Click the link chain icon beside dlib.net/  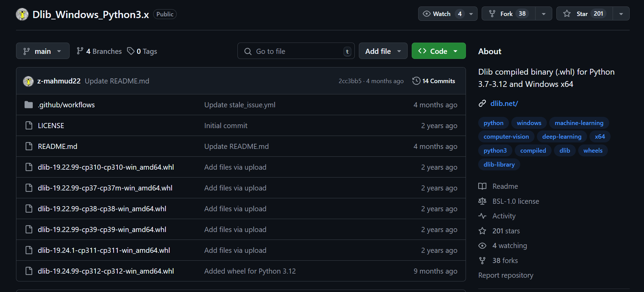482,103
